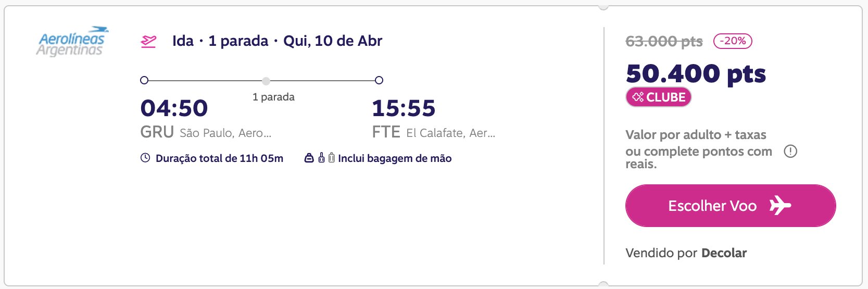Click the airplane icon in Escolher Voo button

point(780,206)
